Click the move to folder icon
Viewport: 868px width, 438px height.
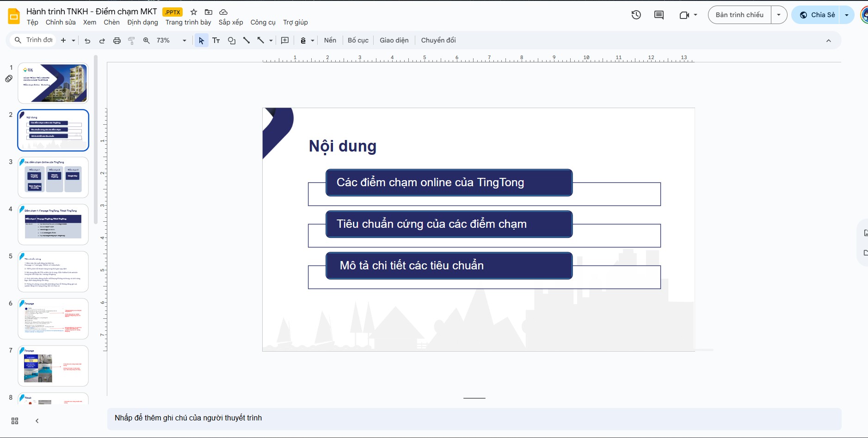(209, 12)
